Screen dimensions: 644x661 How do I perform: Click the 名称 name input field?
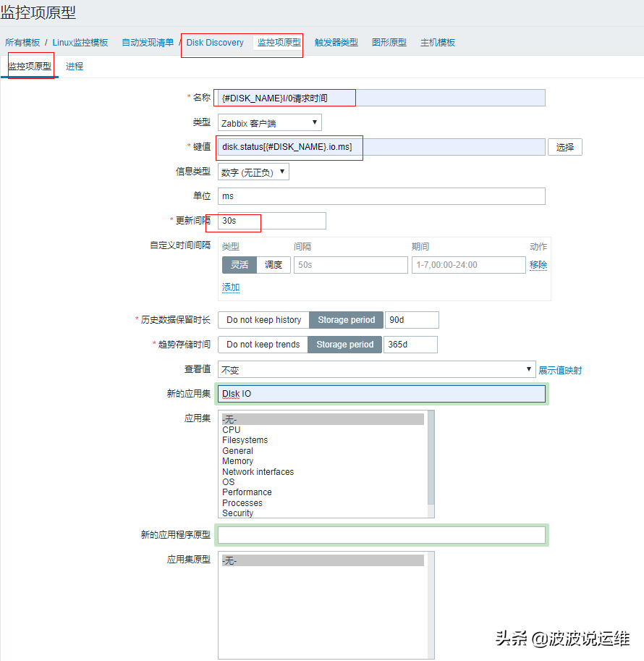click(x=381, y=98)
